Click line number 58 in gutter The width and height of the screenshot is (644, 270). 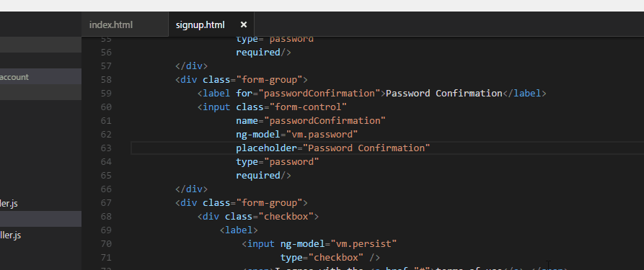coord(106,80)
